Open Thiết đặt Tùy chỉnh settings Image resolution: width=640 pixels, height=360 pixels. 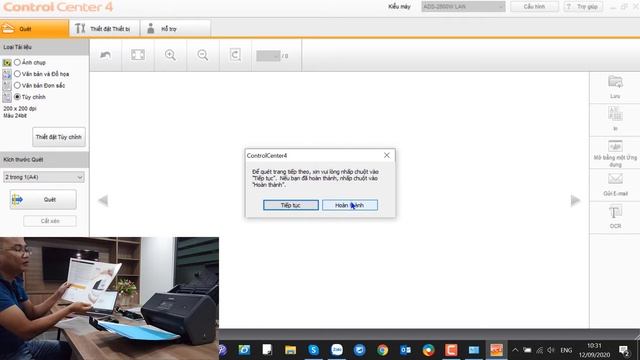point(59,137)
